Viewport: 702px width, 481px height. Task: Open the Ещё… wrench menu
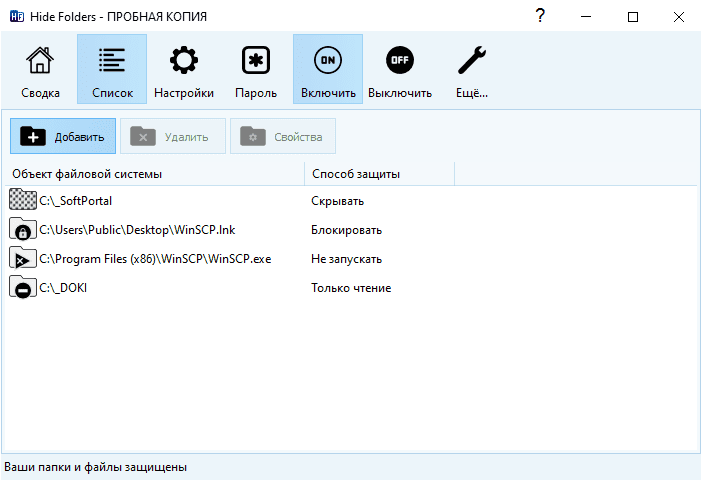(x=472, y=69)
